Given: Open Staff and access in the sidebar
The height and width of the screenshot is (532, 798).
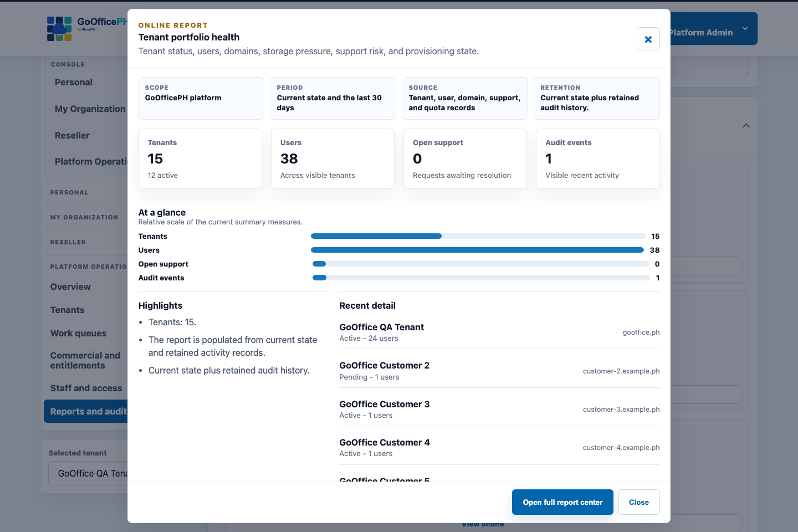Looking at the screenshot, I should pos(86,388).
